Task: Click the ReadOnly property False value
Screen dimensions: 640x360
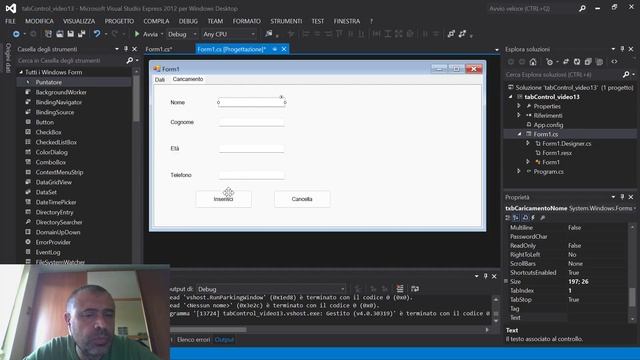Action: [574, 246]
